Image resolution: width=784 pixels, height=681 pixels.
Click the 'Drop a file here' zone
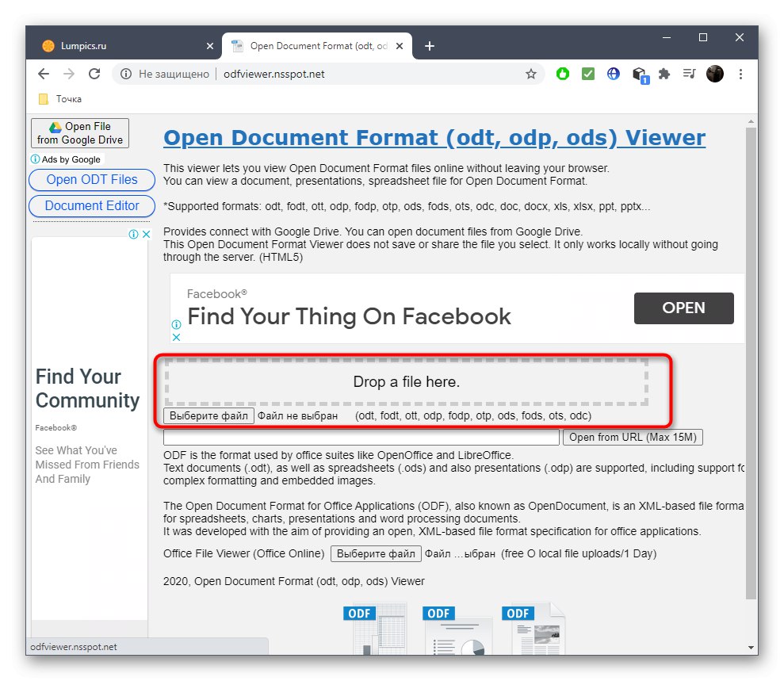[x=406, y=381]
